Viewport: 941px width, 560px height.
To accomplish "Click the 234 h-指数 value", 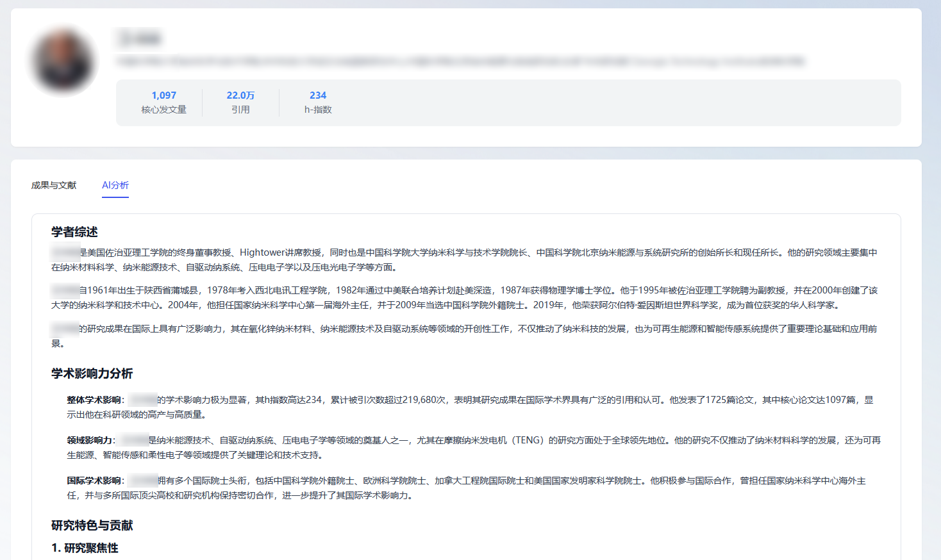I will pos(318,101).
